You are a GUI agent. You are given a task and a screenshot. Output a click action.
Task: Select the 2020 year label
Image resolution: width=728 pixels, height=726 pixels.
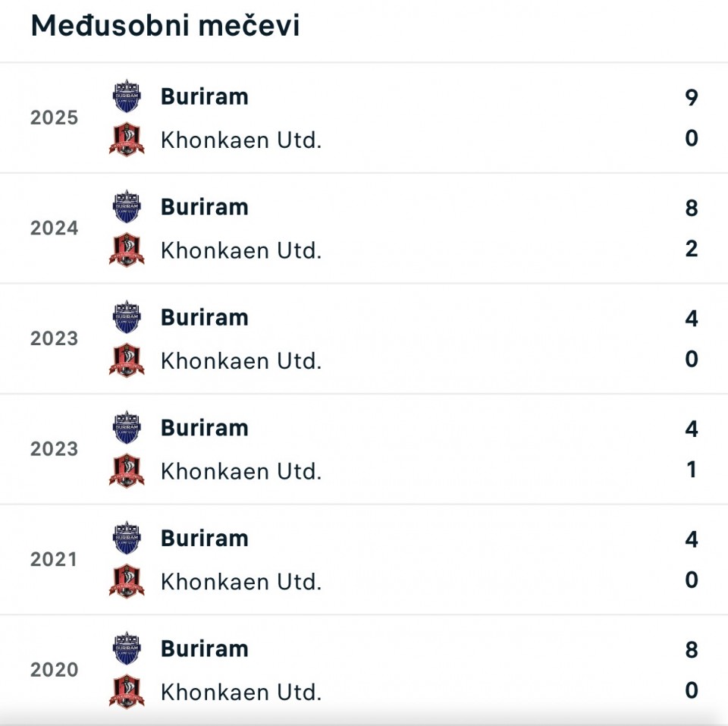pos(55,670)
